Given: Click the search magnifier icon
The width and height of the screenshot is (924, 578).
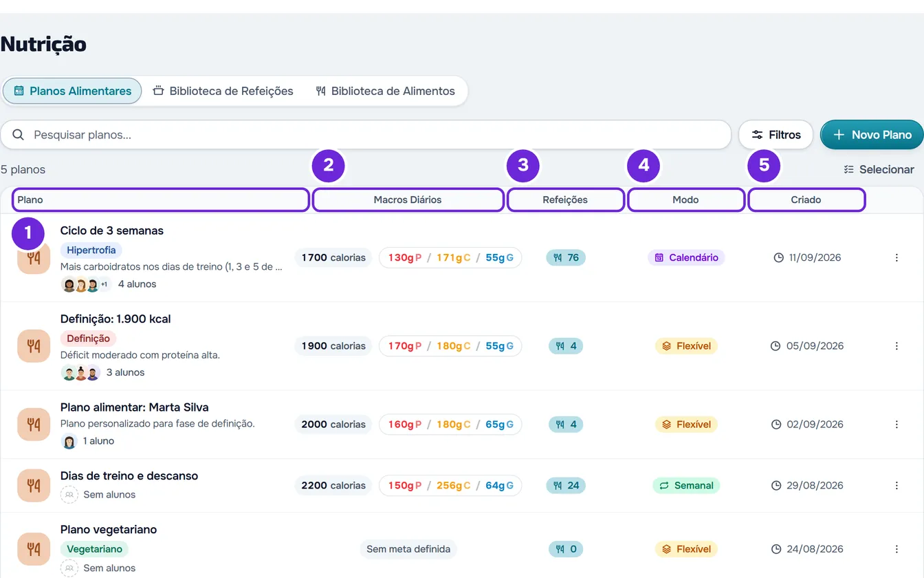Looking at the screenshot, I should 19,135.
